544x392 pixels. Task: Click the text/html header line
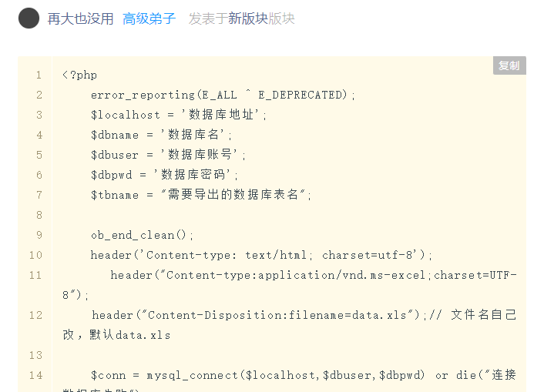pos(261,256)
